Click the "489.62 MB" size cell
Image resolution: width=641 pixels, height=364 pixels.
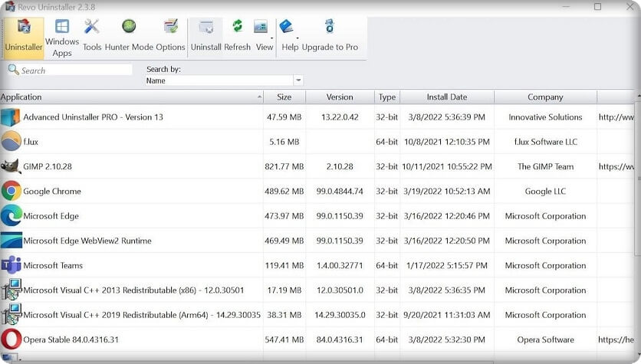[x=284, y=191]
